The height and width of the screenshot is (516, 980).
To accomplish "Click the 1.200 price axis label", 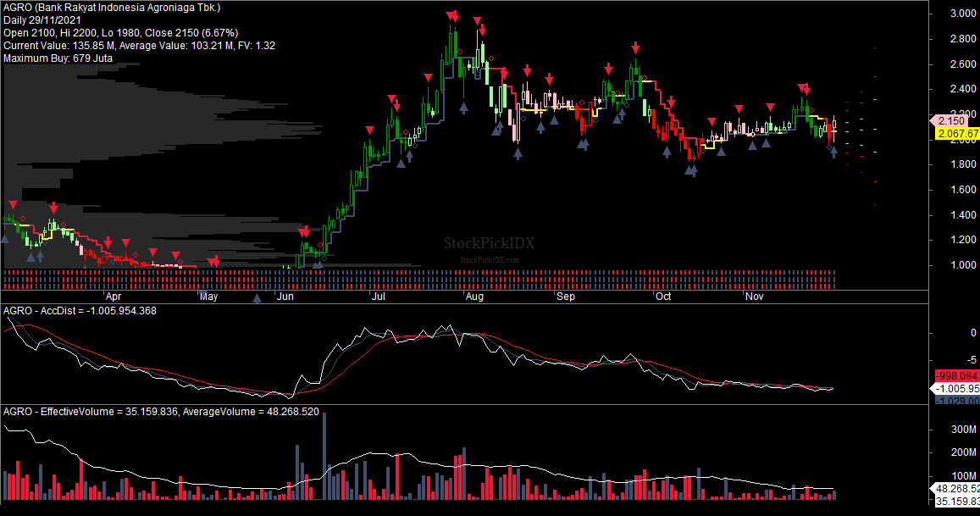I will tap(963, 240).
